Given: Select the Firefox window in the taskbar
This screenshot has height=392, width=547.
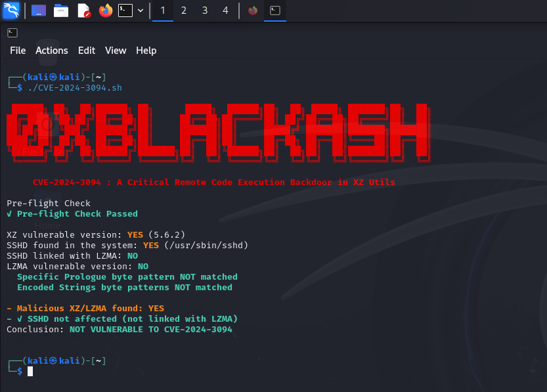Looking at the screenshot, I should coord(253,11).
